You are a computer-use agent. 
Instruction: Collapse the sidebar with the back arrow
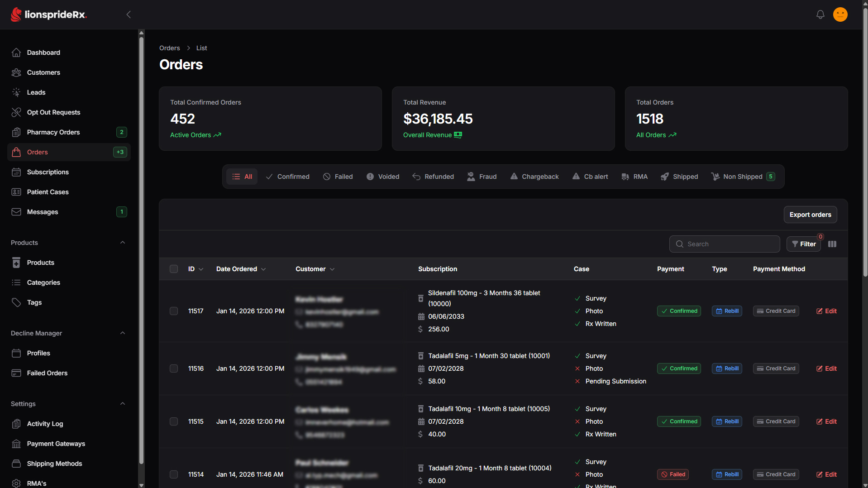pos(129,14)
